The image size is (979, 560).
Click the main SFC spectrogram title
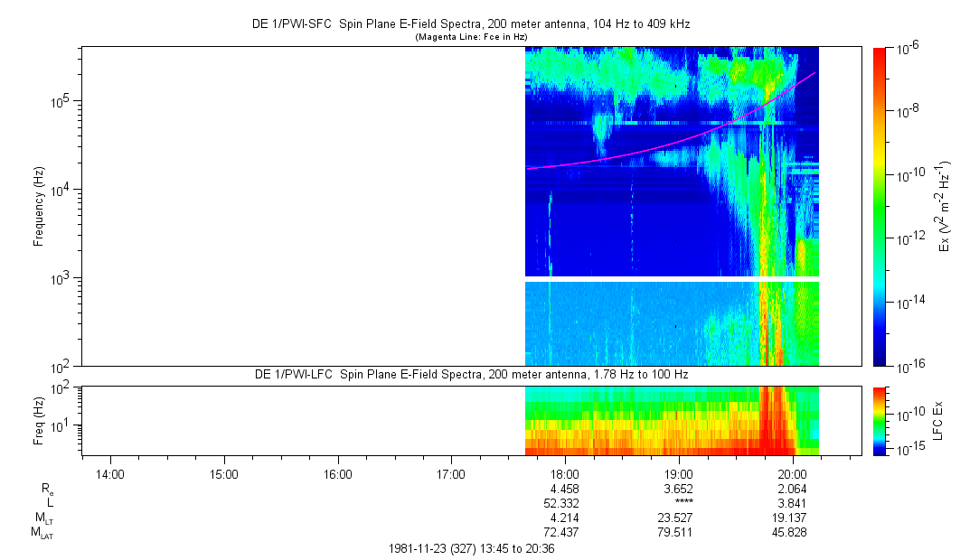click(470, 24)
